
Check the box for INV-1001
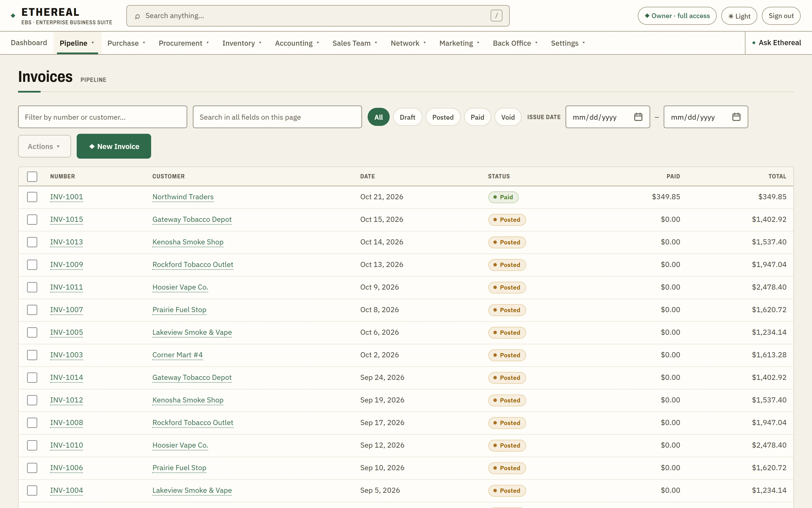[32, 197]
